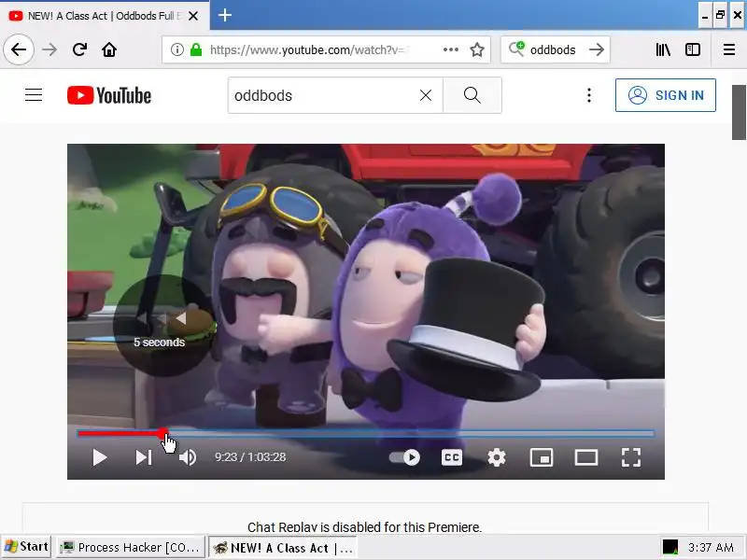Open a new tab with plus button
Image resolution: width=747 pixels, height=560 pixels.
click(225, 15)
